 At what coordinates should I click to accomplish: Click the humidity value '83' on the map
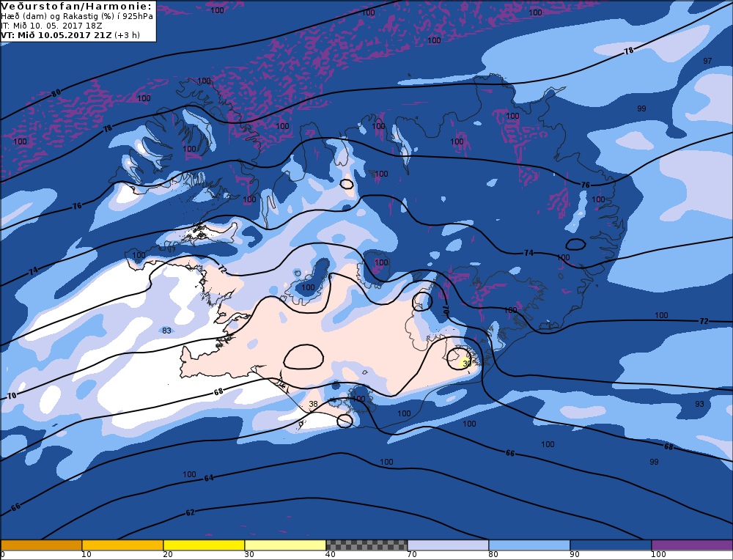[166, 331]
